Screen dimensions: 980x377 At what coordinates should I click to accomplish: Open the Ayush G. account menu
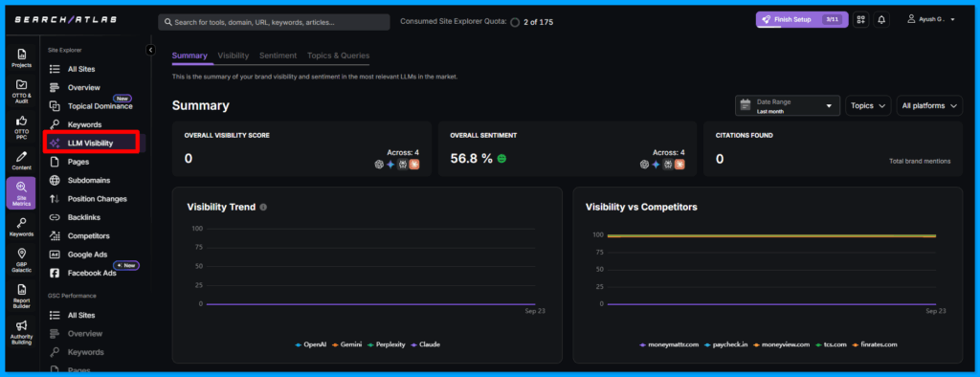[x=930, y=20]
